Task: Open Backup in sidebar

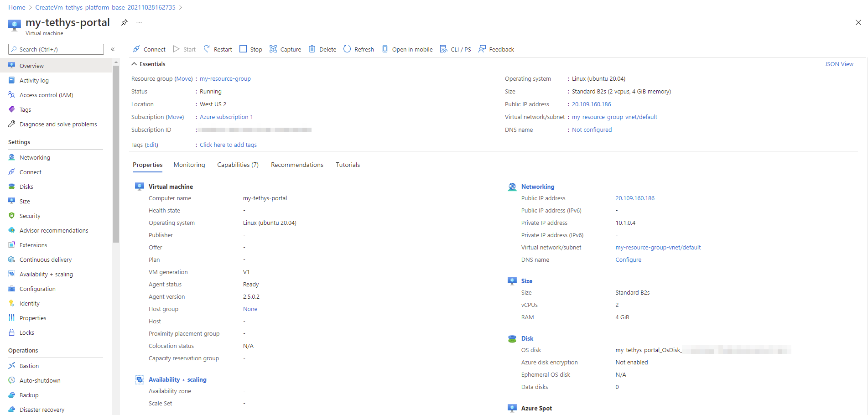Action: 29,395
